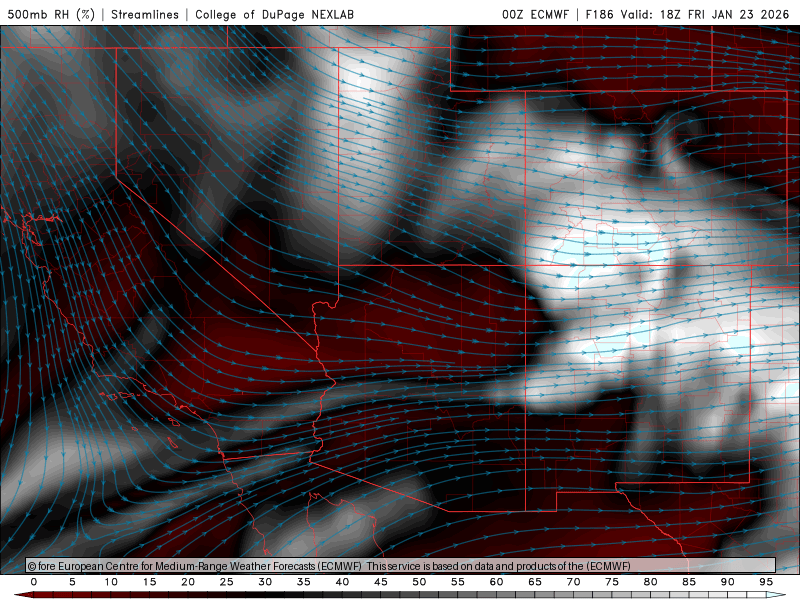Click the colorbar label "5"
This screenshot has height=600, width=800.
tap(72, 582)
